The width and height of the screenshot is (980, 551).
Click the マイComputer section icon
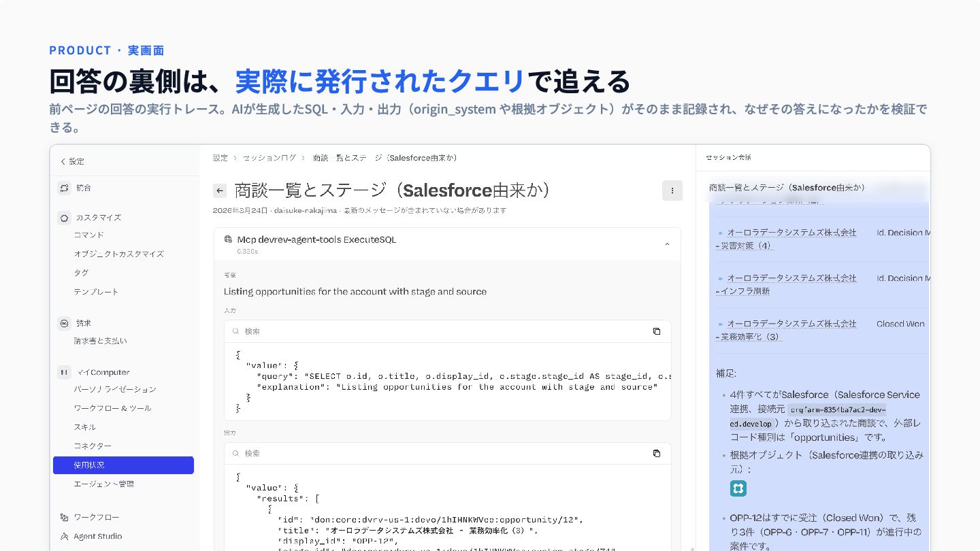point(64,372)
